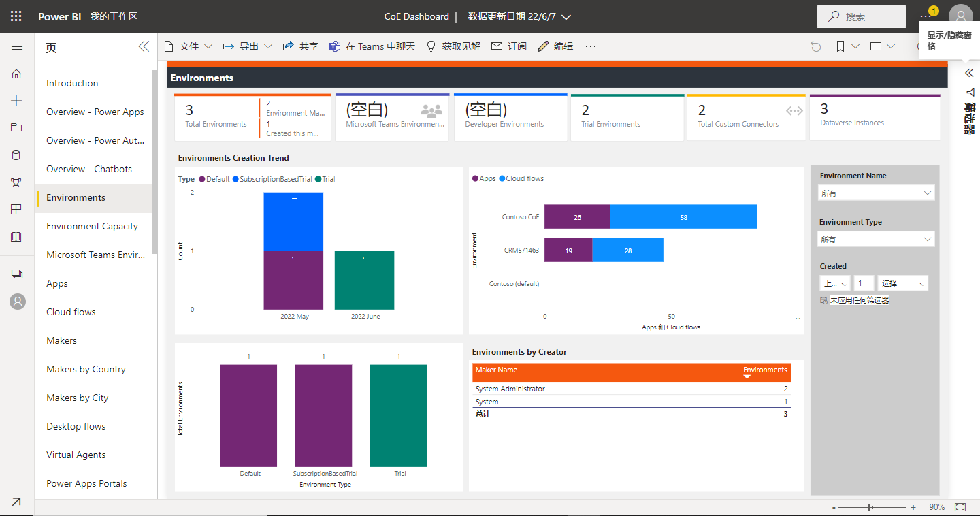Open the app launcher waffle icon
The height and width of the screenshot is (516, 980).
pyautogui.click(x=16, y=16)
